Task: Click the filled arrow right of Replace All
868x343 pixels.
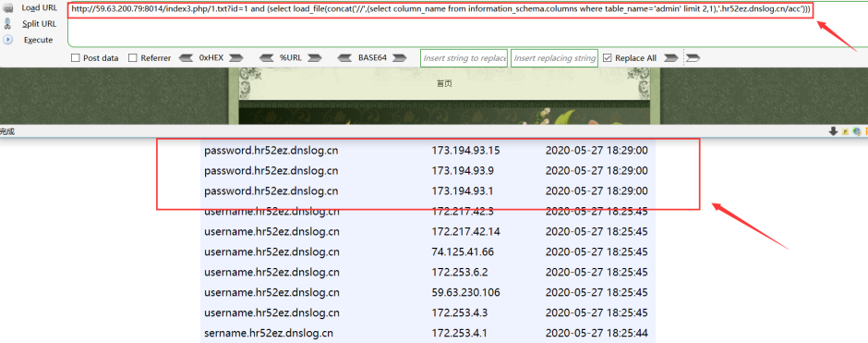Action: (671, 57)
